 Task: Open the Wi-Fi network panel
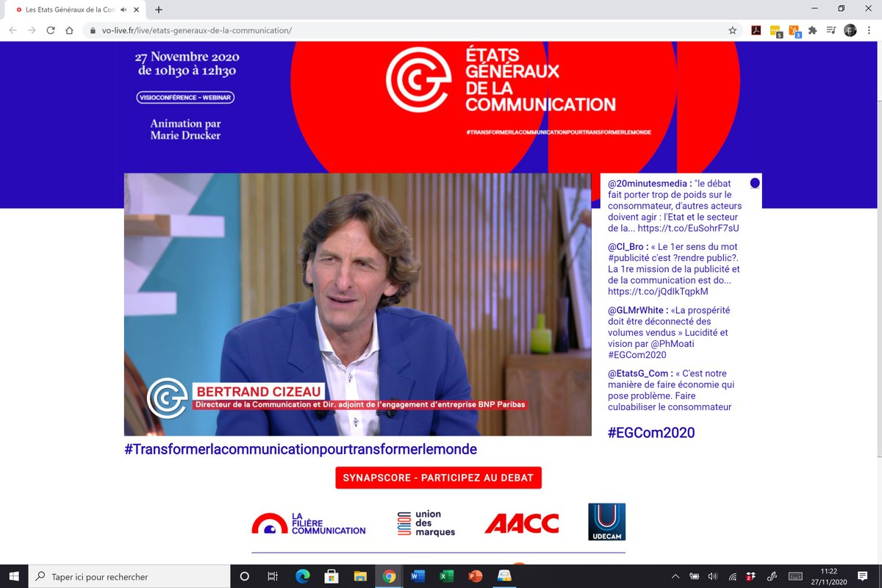732,576
